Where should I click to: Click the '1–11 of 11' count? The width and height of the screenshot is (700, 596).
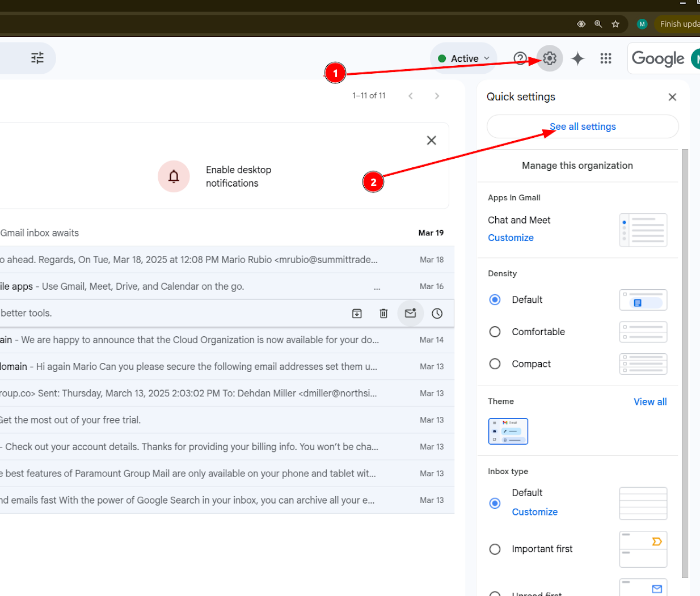[x=369, y=96]
